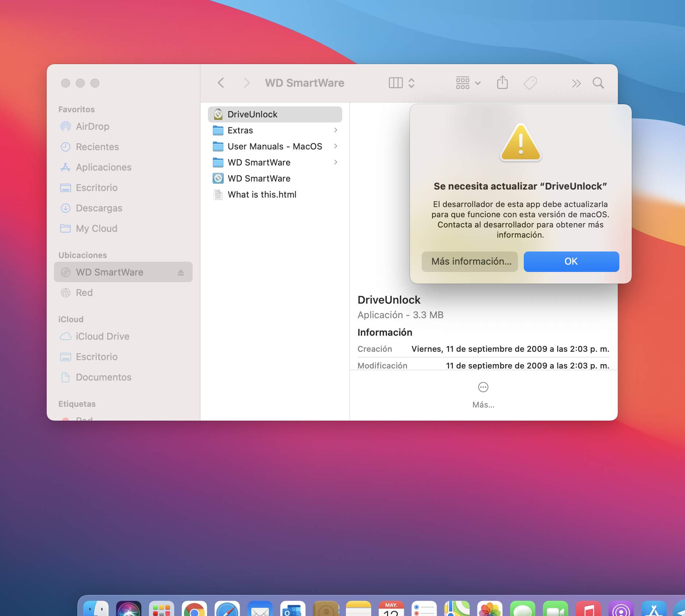Click the DriveUnlock title in the preview pane
The height and width of the screenshot is (616, 685).
(389, 300)
